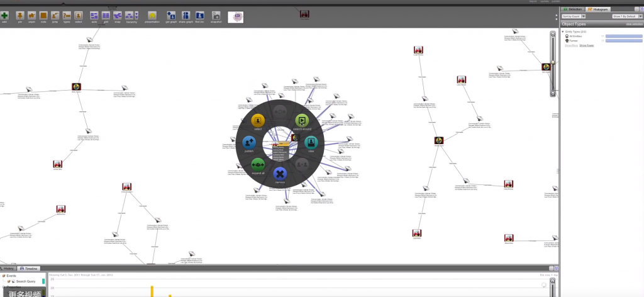Switch to the Selection tab
The width and height of the screenshot is (644, 297).
(574, 9)
